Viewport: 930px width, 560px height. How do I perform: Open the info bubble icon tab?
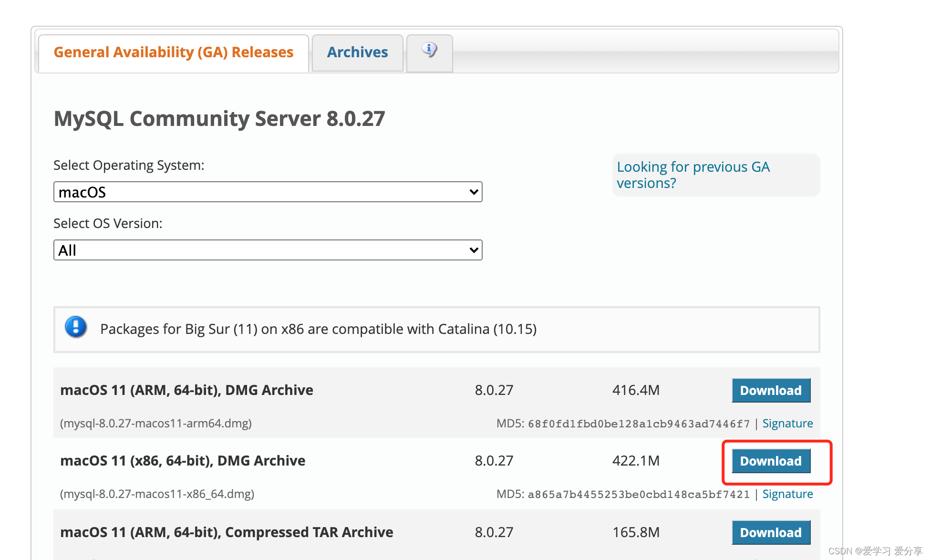[429, 52]
